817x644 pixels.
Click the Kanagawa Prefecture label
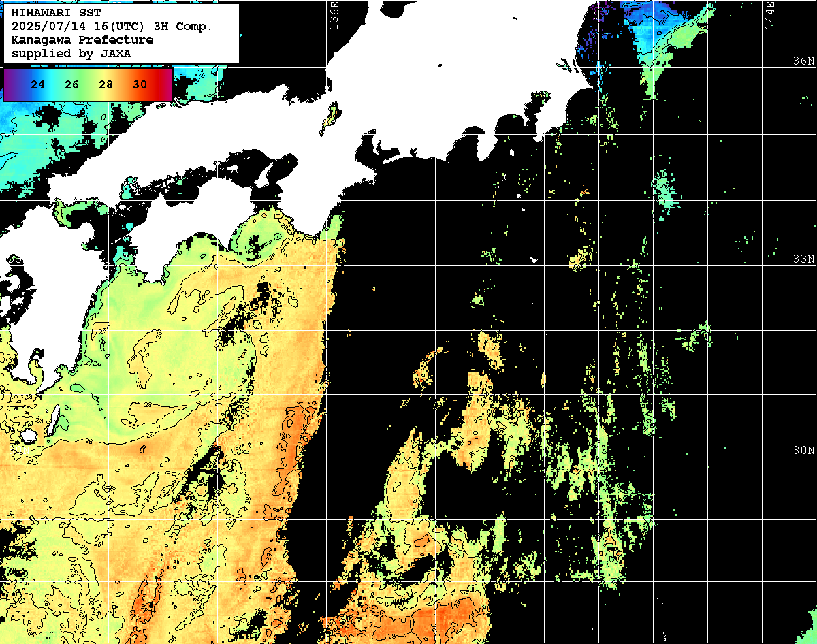point(82,39)
